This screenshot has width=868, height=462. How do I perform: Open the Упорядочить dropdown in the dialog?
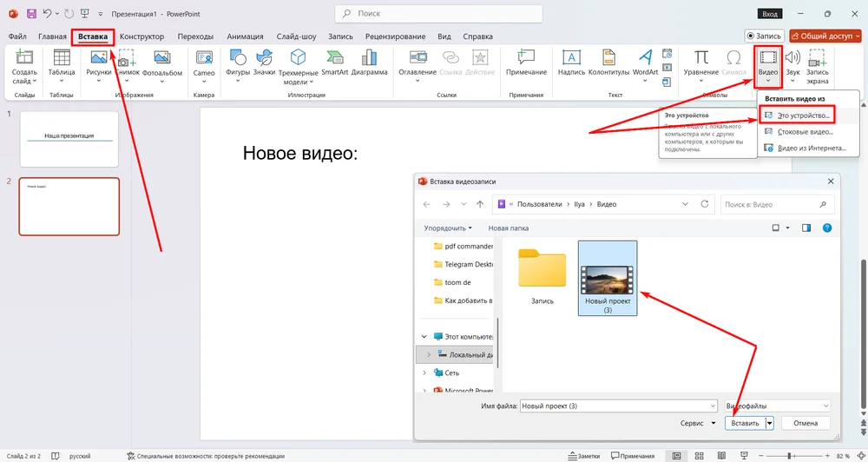click(x=448, y=228)
